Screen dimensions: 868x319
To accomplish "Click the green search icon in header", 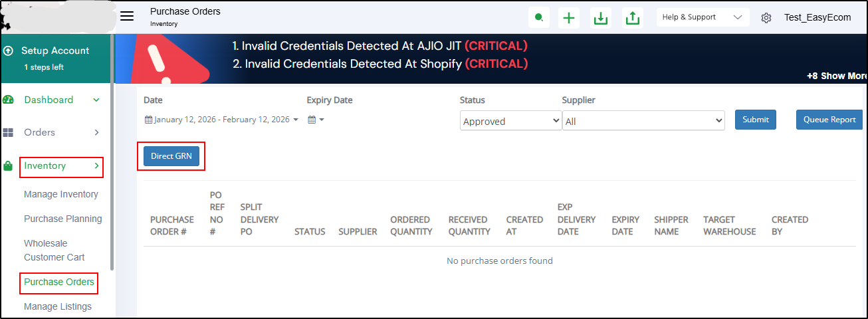I will (x=538, y=17).
